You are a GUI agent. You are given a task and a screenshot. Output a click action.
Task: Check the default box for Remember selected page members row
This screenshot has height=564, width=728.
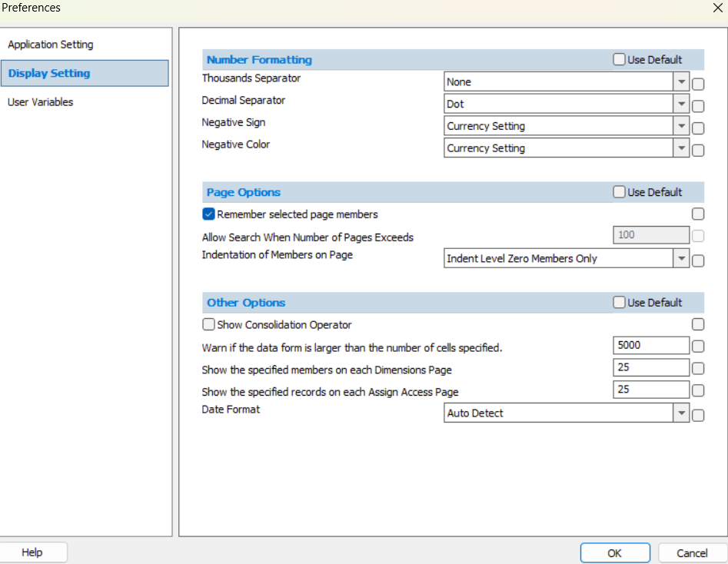[x=698, y=214]
